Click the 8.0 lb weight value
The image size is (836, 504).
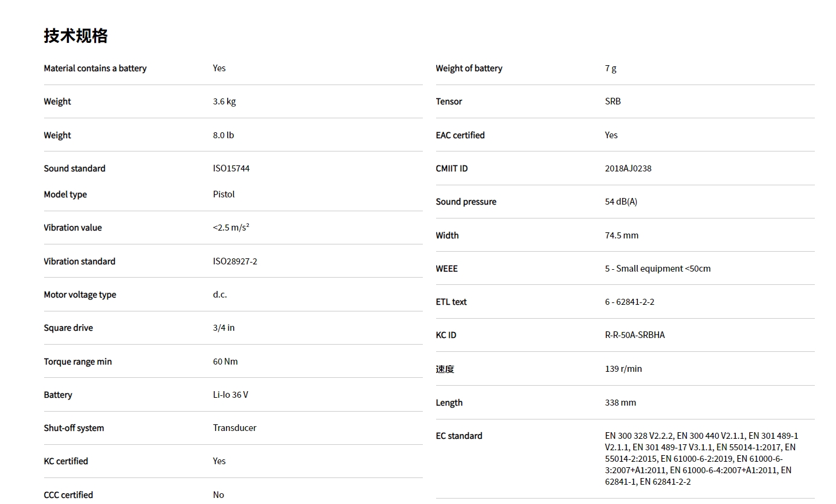(223, 135)
